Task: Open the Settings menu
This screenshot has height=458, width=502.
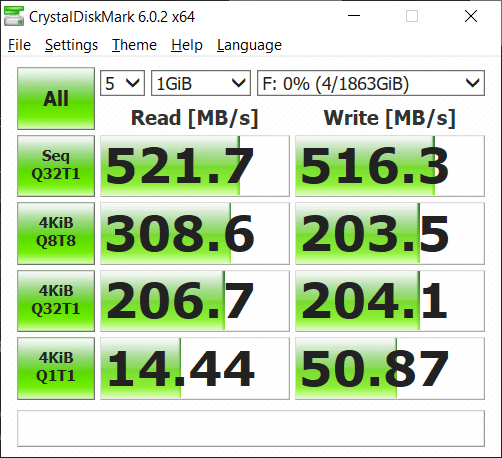Action: (x=71, y=45)
